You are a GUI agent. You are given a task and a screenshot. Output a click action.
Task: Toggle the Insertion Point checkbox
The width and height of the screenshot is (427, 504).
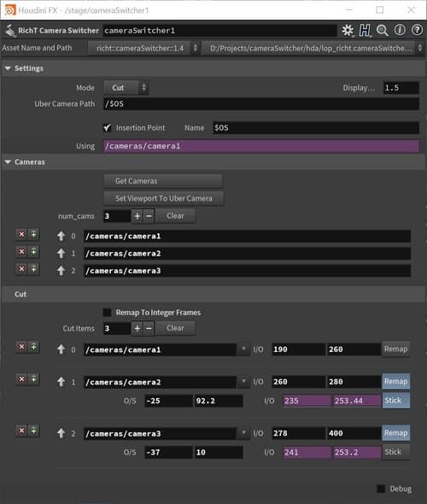tap(108, 128)
